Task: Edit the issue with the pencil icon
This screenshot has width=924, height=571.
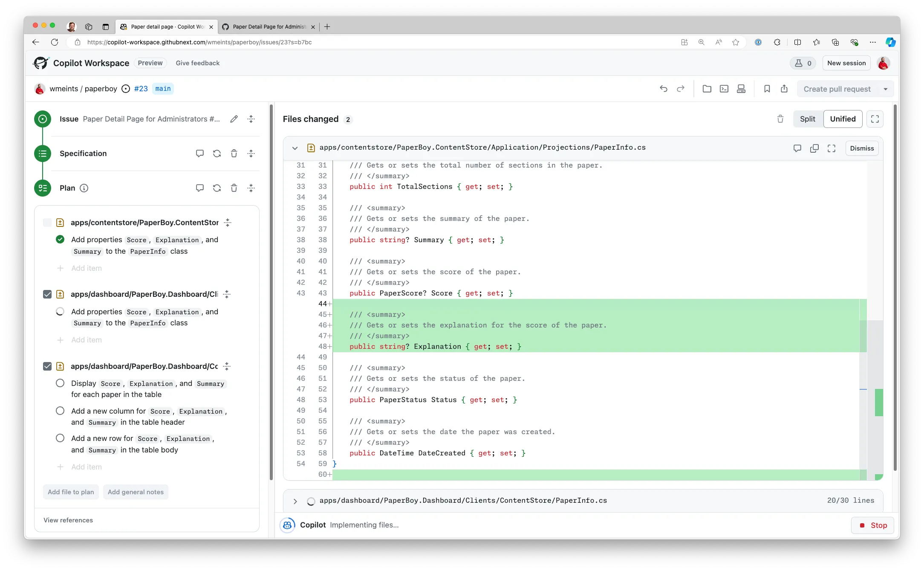Action: coord(234,119)
